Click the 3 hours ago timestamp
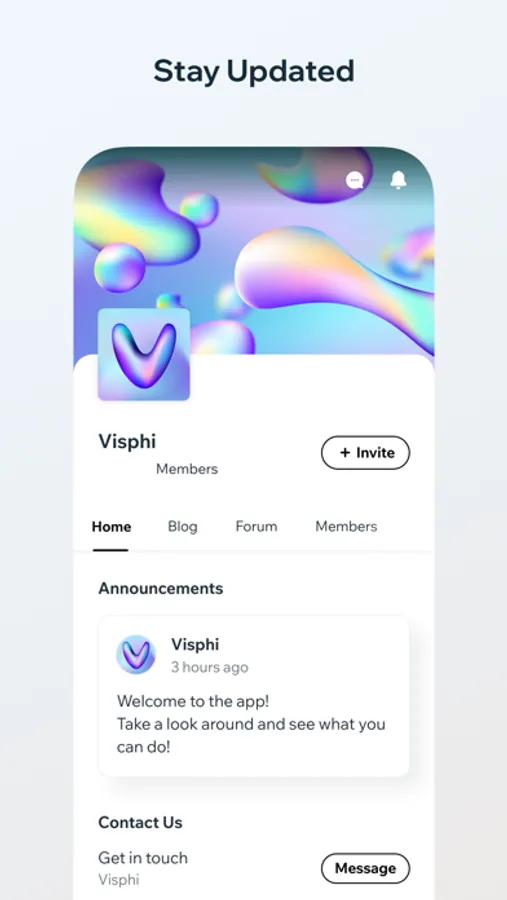 point(210,667)
